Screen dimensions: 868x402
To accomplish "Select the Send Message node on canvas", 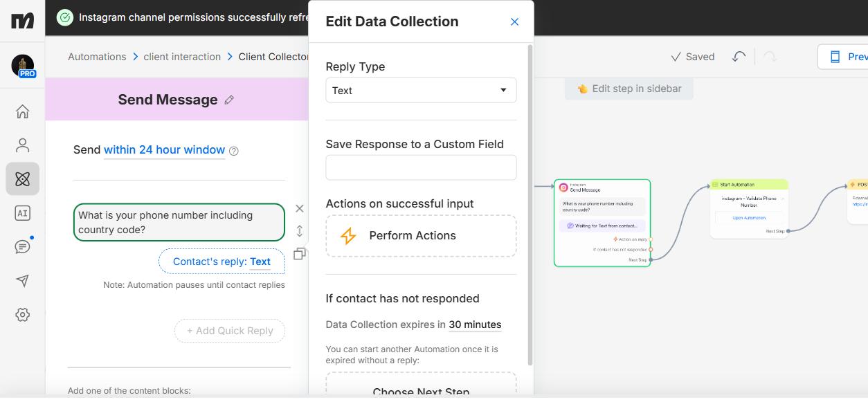I will (602, 223).
